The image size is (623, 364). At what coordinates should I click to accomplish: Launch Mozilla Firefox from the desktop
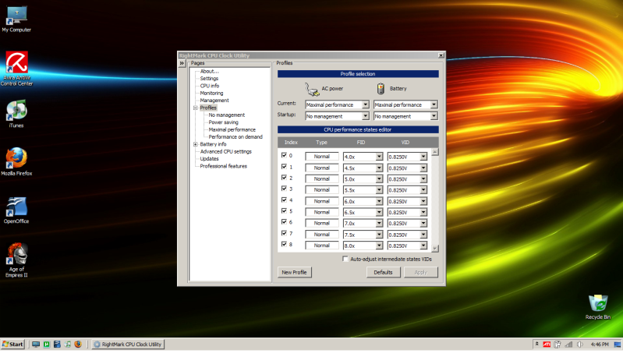pos(16,158)
